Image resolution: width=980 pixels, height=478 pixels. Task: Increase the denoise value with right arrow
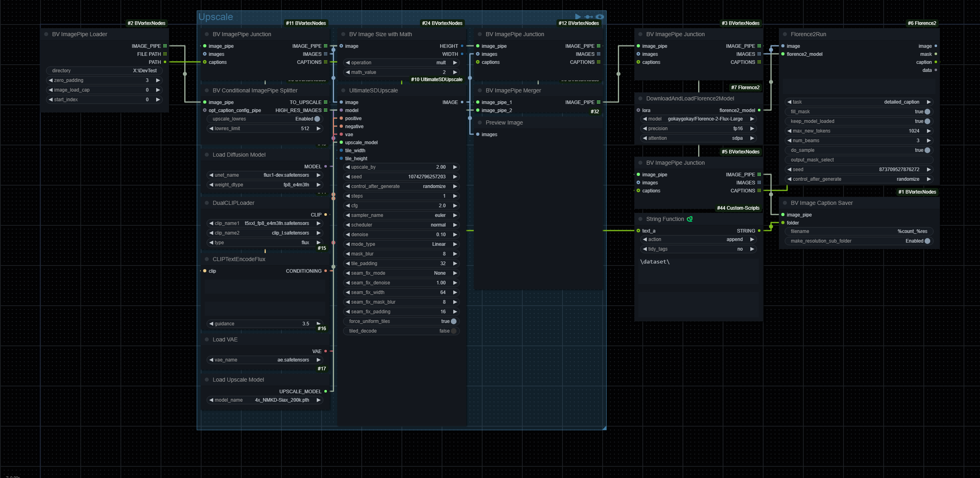tap(455, 235)
